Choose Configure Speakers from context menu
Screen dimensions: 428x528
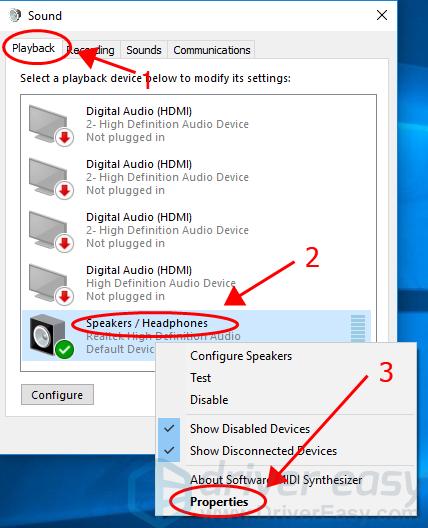(x=241, y=356)
